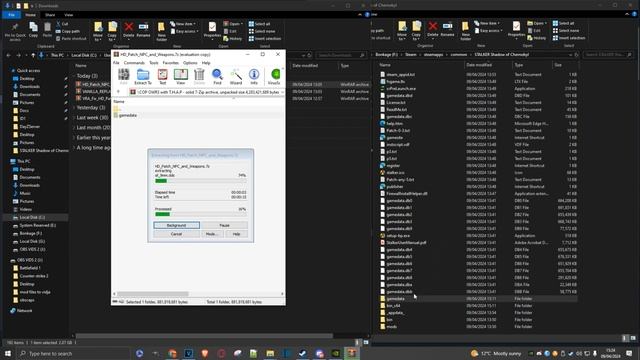Click Help button in extraction dialog
This screenshot has width=640, height=360.
tap(236, 234)
